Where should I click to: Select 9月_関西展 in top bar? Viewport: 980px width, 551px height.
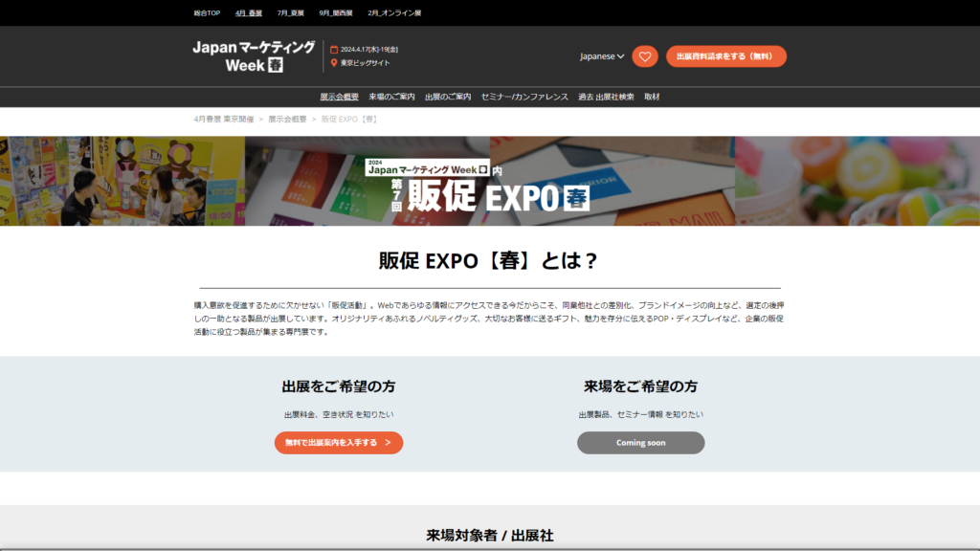point(336,13)
